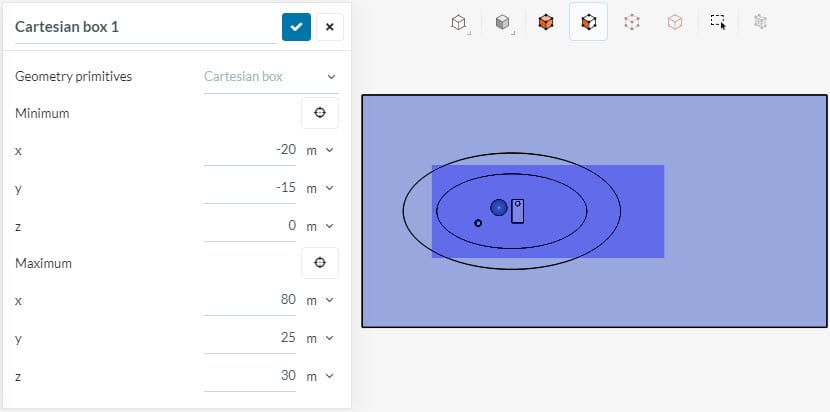
Task: Confirm Cartesian box with blue checkmark
Action: [x=295, y=27]
